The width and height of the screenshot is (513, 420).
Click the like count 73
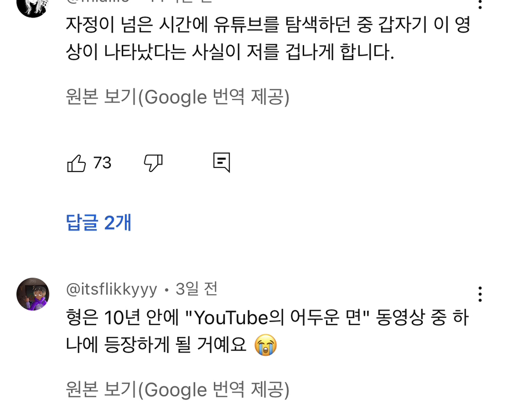click(x=102, y=163)
